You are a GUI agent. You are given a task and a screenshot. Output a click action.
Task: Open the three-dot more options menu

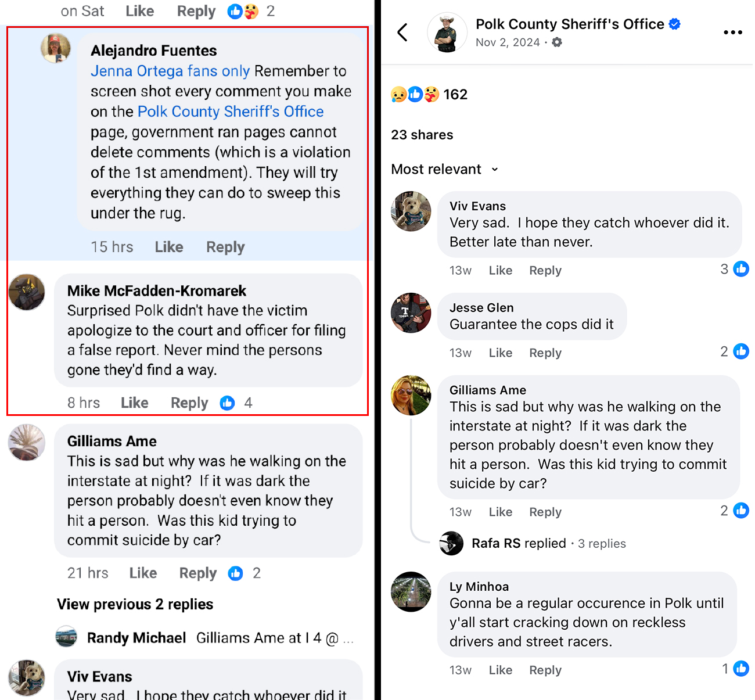click(732, 33)
